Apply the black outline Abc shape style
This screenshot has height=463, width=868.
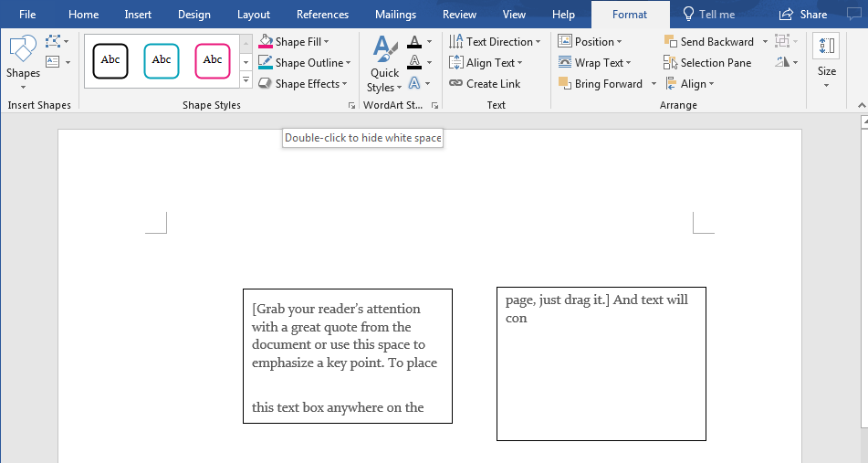110,61
